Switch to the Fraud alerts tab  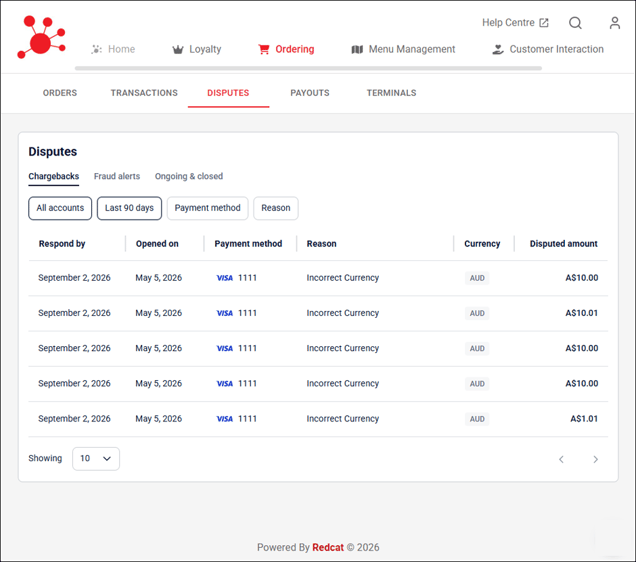click(x=117, y=176)
